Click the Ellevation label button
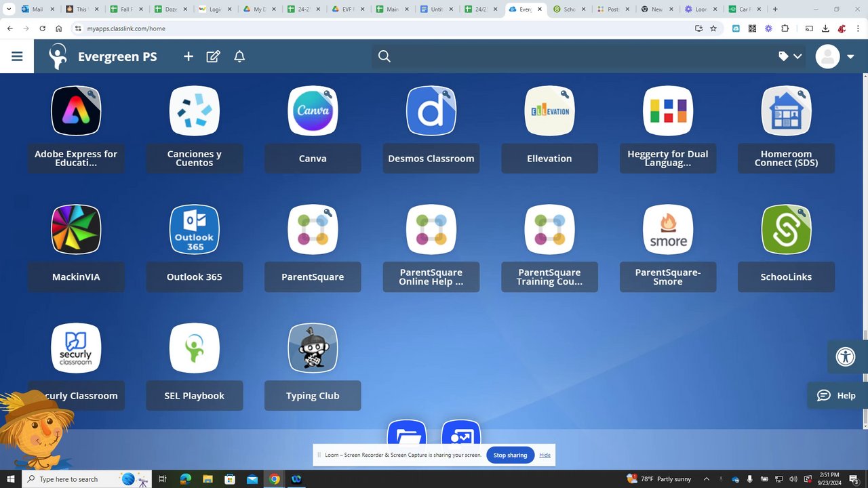The height and width of the screenshot is (488, 868). tap(549, 159)
